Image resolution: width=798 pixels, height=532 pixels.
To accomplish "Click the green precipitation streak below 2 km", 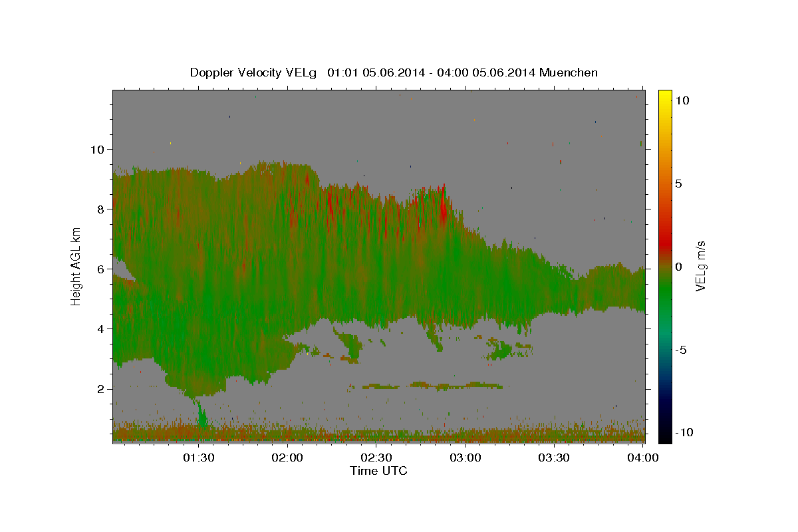I will coord(201,415).
